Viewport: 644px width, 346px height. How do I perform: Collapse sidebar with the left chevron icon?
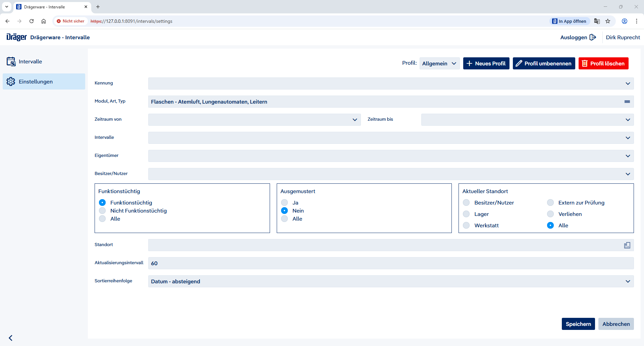point(11,338)
